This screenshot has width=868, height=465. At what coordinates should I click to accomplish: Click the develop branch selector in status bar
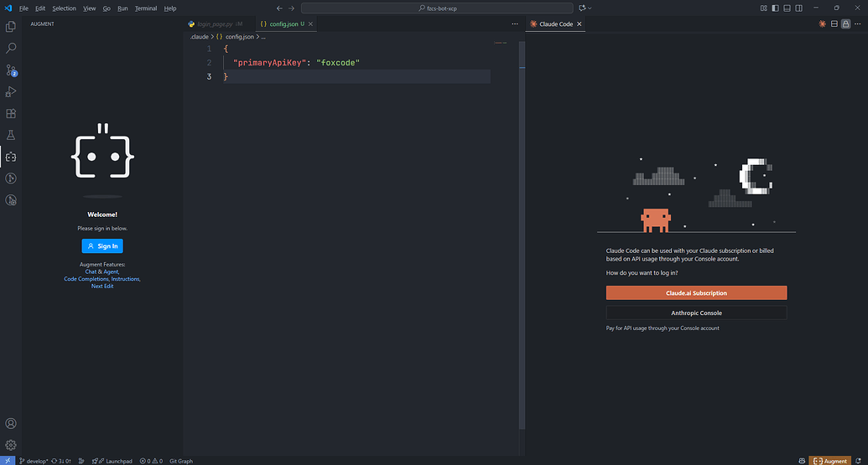[x=34, y=461]
